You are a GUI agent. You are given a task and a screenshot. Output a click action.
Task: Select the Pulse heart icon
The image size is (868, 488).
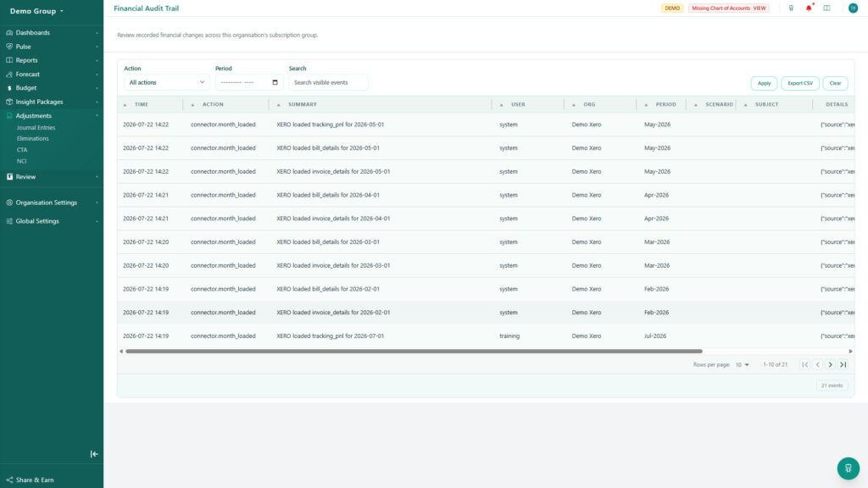[9, 47]
